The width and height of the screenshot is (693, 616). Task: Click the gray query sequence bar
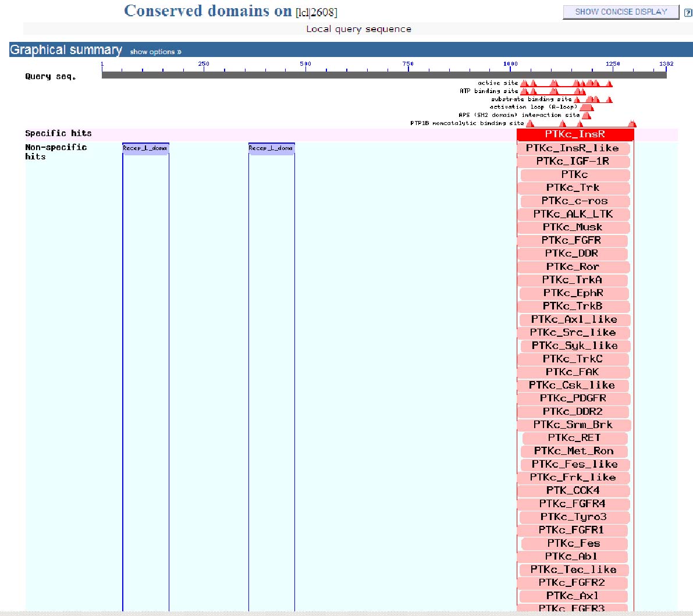384,75
